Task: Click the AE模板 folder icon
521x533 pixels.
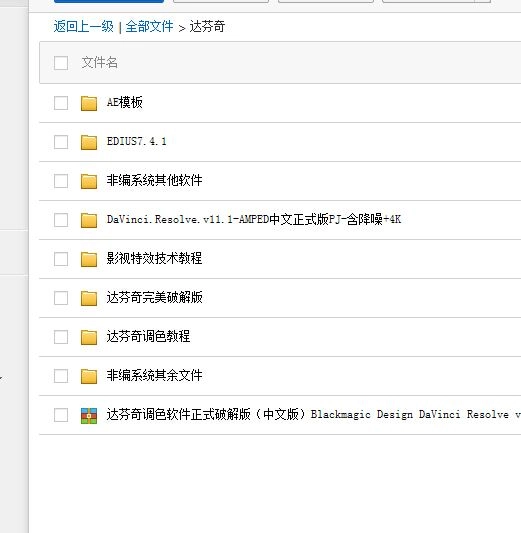Action: 89,103
